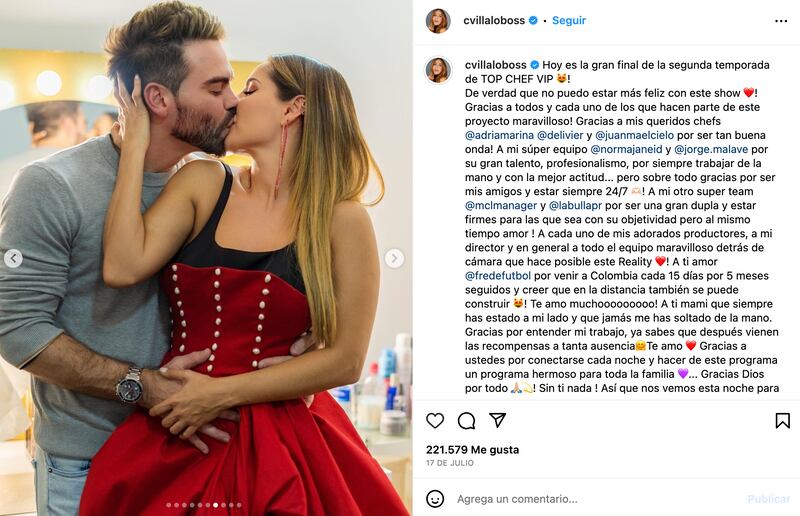Open @adriamarina mention link

point(499,135)
